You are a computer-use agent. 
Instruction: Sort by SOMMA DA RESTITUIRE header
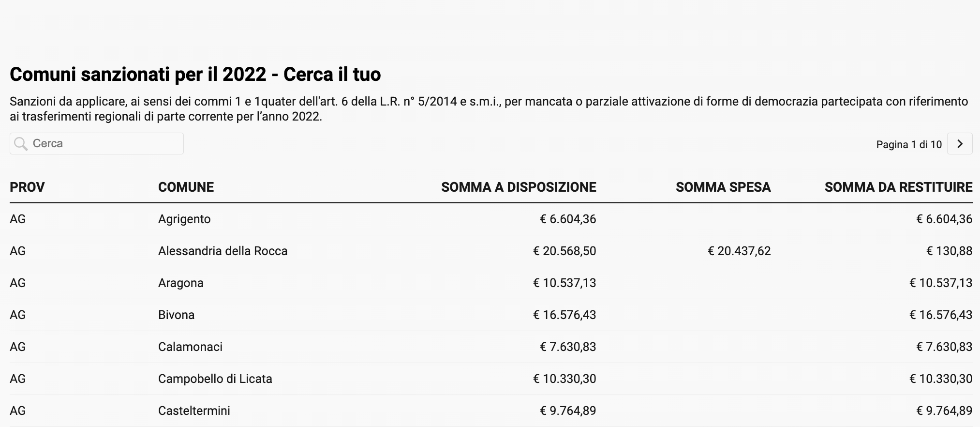click(x=898, y=187)
